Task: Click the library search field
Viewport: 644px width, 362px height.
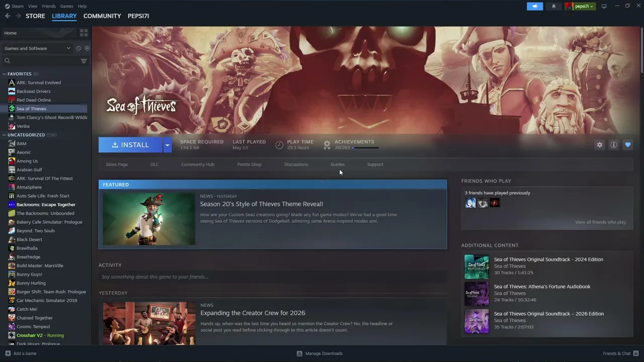Action: coord(44,61)
